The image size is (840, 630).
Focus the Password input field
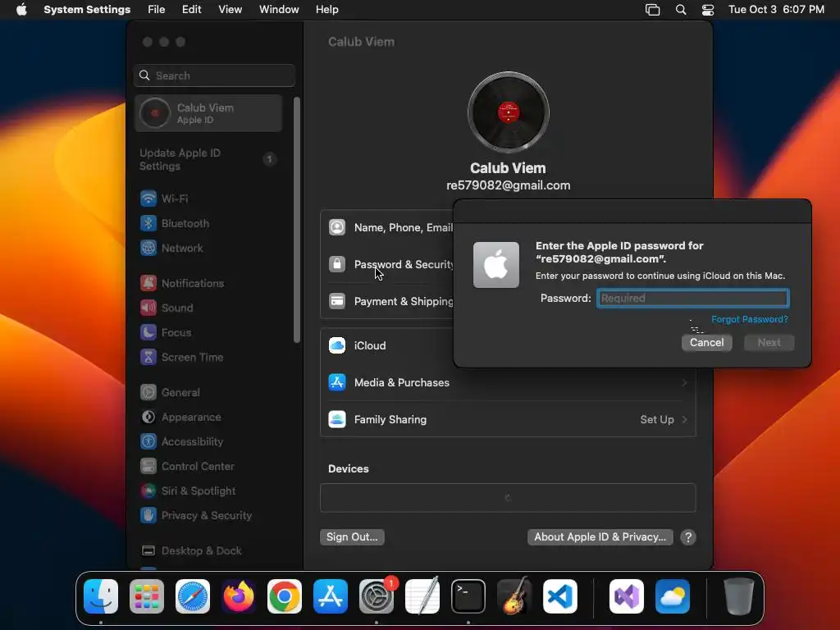692,299
